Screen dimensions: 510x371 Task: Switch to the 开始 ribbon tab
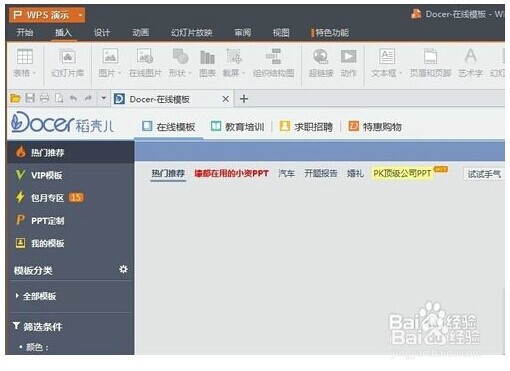25,32
